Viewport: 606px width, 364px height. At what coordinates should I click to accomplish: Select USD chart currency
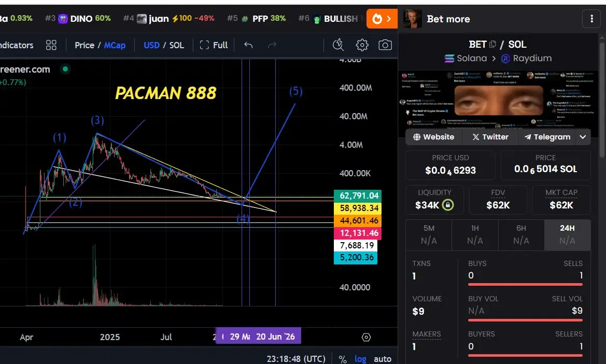pos(151,45)
